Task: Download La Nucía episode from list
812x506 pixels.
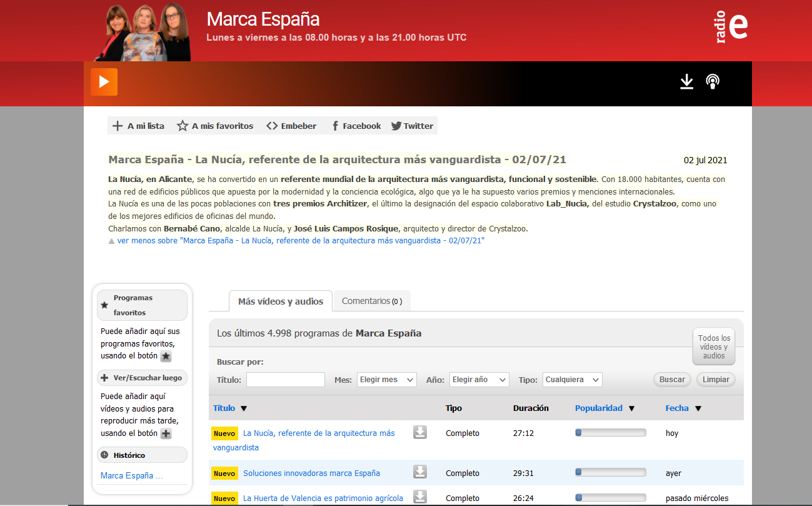Action: point(420,432)
